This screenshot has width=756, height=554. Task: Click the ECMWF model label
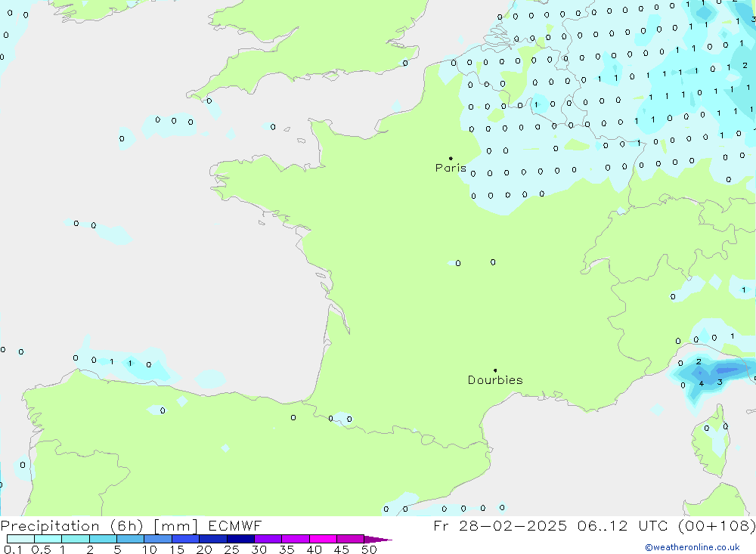click(235, 525)
